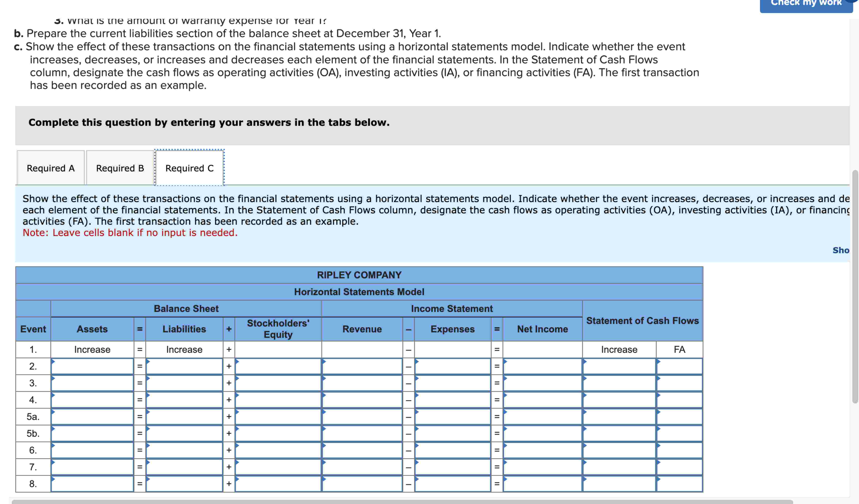The height and width of the screenshot is (504, 859).
Task: Open Liabilities dropdown for event 5b
Action: [x=184, y=434]
